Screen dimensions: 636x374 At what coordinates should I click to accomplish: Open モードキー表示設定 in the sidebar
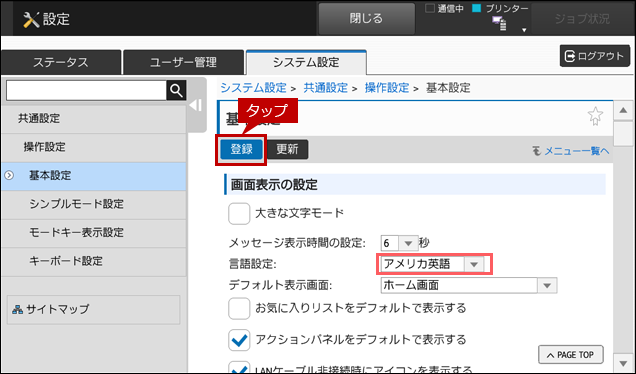pos(94,233)
